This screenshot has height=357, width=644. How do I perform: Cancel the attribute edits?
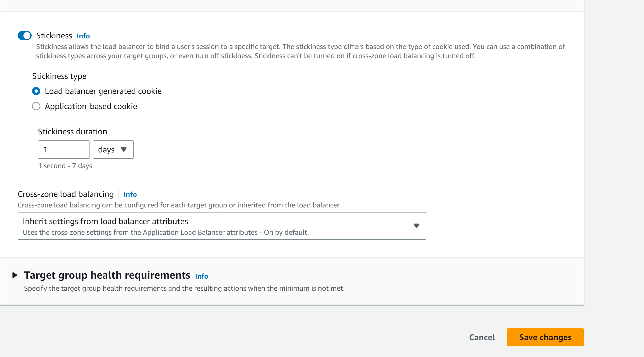[x=482, y=337]
